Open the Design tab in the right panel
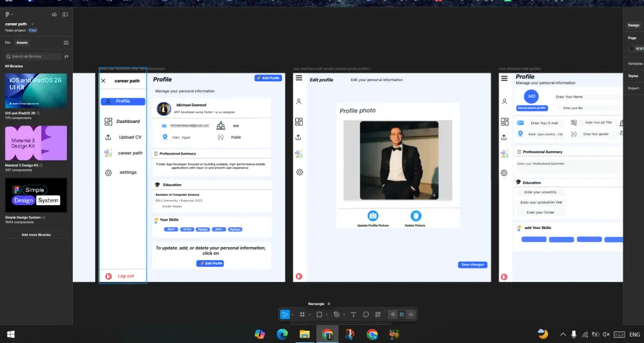Screen dimensions: 644x343 [x=633, y=25]
